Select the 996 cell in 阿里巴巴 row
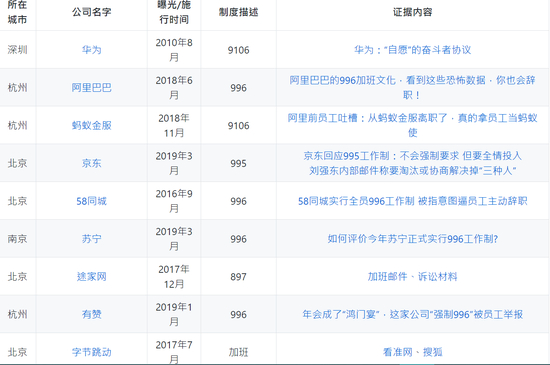The height and width of the screenshot is (365, 550). pyautogui.click(x=239, y=88)
